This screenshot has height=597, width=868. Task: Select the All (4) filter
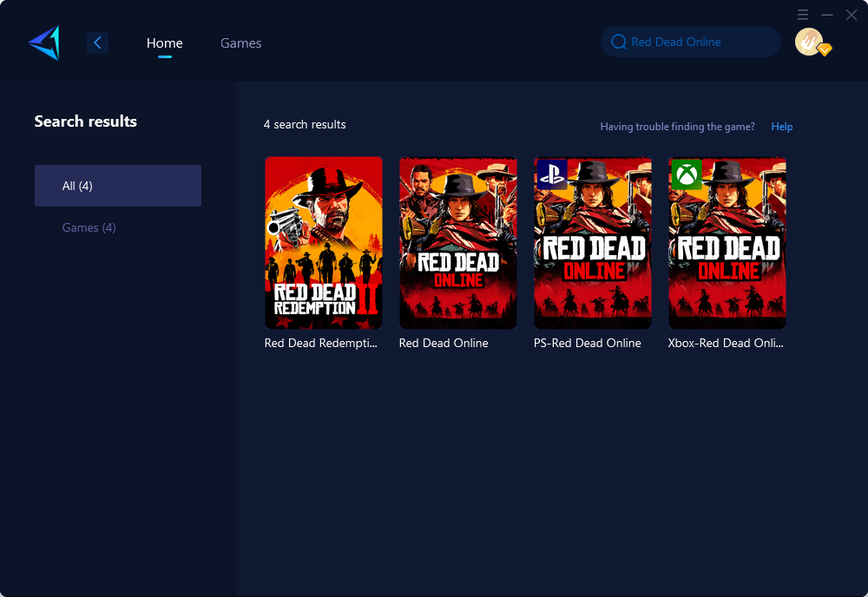tap(118, 186)
